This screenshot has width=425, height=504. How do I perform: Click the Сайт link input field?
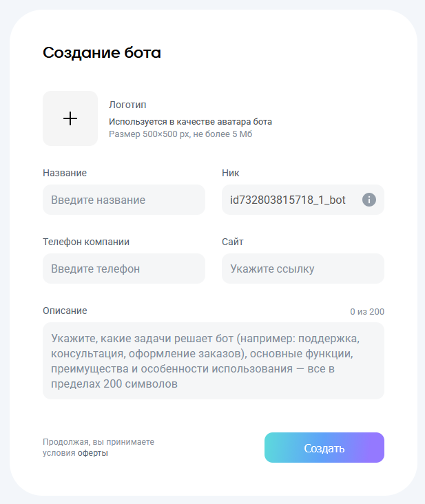click(x=303, y=269)
